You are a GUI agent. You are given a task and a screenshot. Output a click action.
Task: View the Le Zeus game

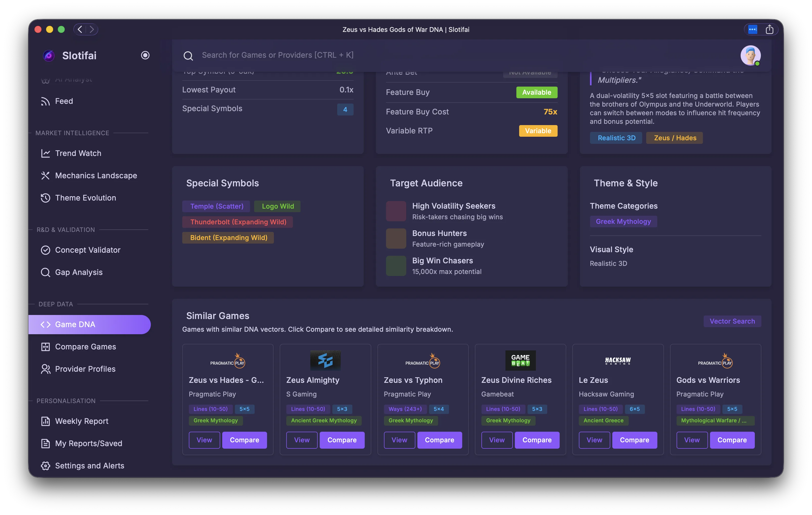[594, 440]
